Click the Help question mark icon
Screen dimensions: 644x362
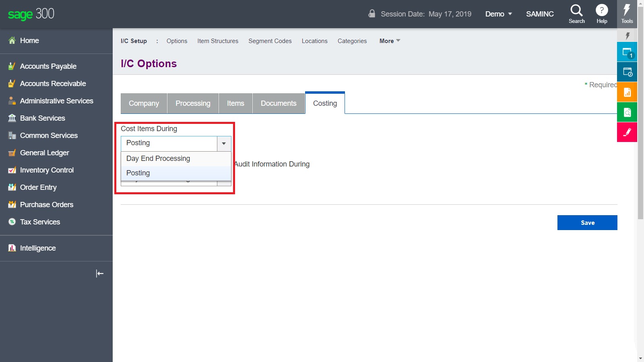(x=601, y=13)
